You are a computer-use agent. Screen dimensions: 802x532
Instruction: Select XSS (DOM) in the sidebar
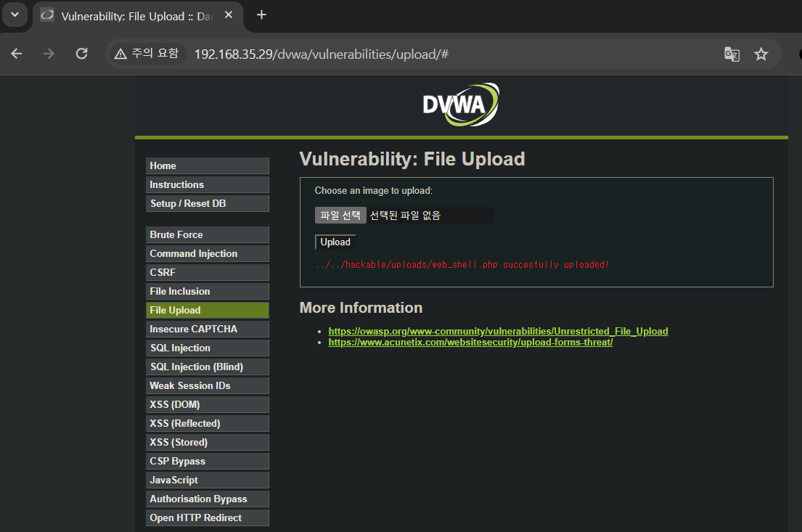pyautogui.click(x=207, y=405)
